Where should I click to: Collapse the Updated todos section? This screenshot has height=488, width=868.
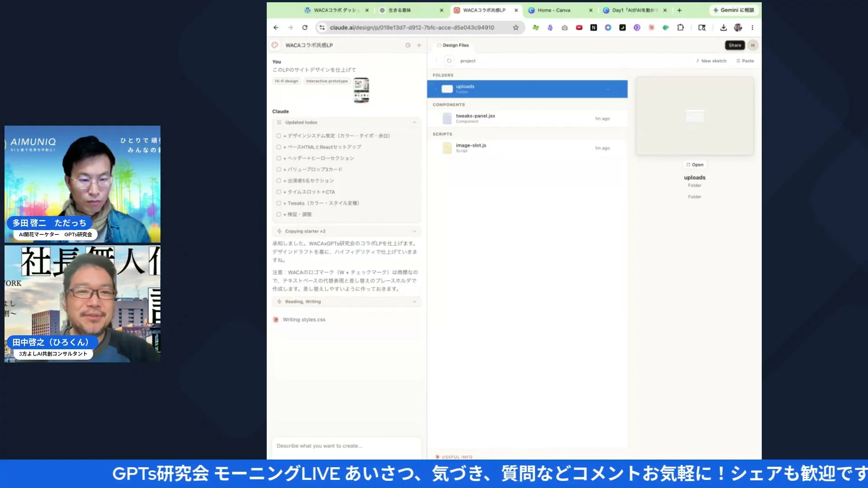coord(415,122)
